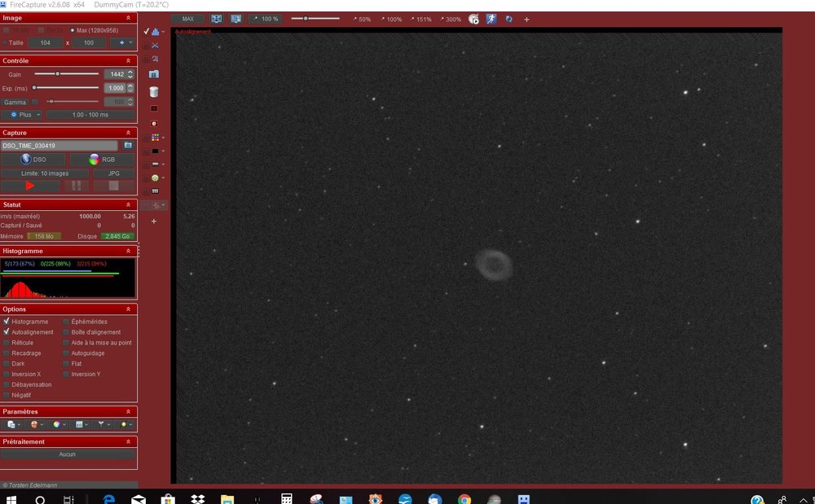Image resolution: width=815 pixels, height=504 pixels.
Task: Collapse the Statut panel
Action: (129, 204)
